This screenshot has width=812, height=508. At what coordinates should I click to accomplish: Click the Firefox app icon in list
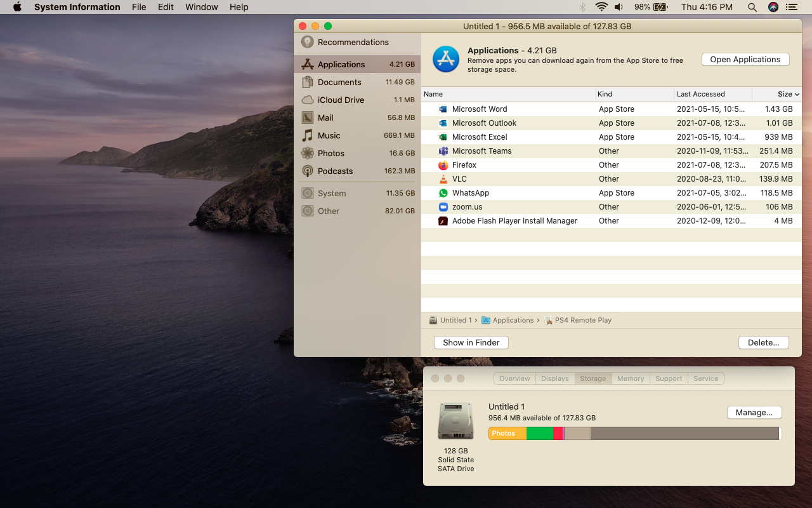pyautogui.click(x=443, y=165)
